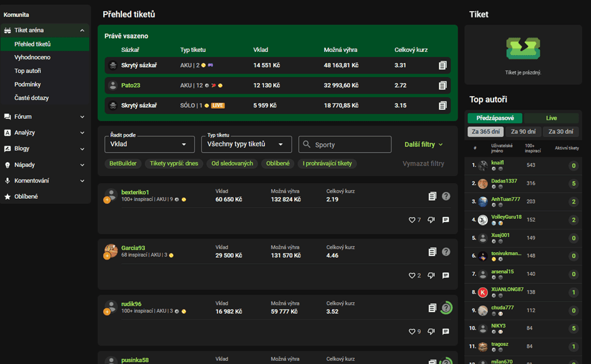Screen dimensions: 591x364
Task: Open Vyhodnoceno in the sidebar
Action: (33, 58)
